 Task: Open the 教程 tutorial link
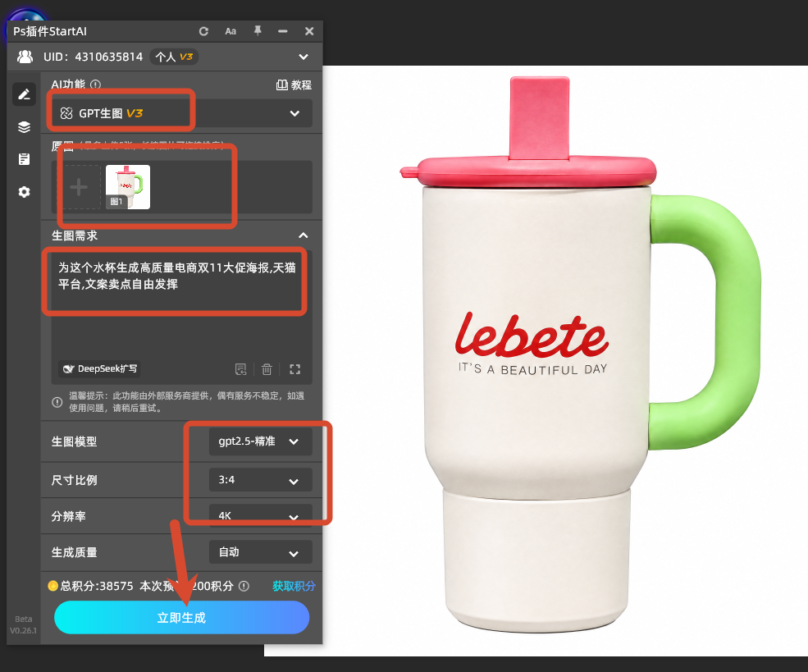tap(294, 85)
